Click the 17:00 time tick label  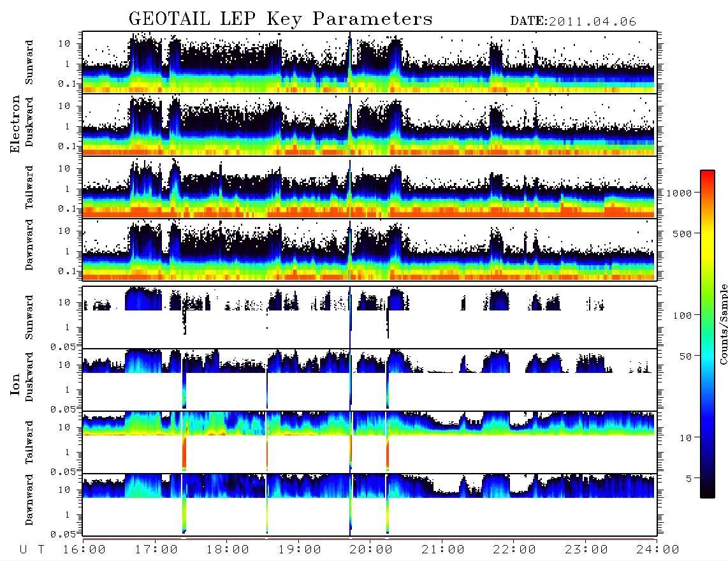(156, 550)
